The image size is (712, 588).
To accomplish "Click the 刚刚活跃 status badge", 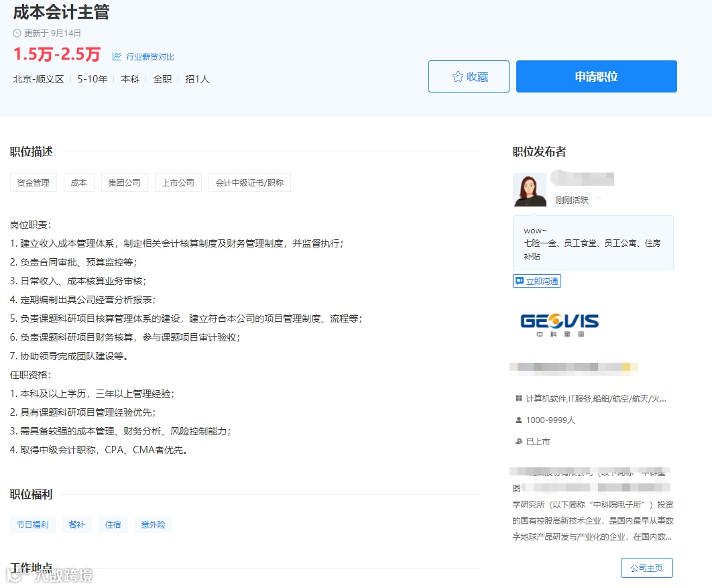I will pyautogui.click(x=572, y=200).
